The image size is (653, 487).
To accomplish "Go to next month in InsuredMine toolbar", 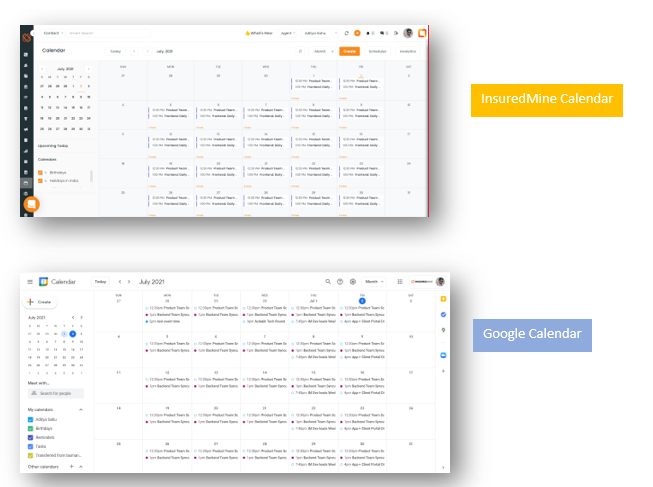I will click(x=147, y=51).
